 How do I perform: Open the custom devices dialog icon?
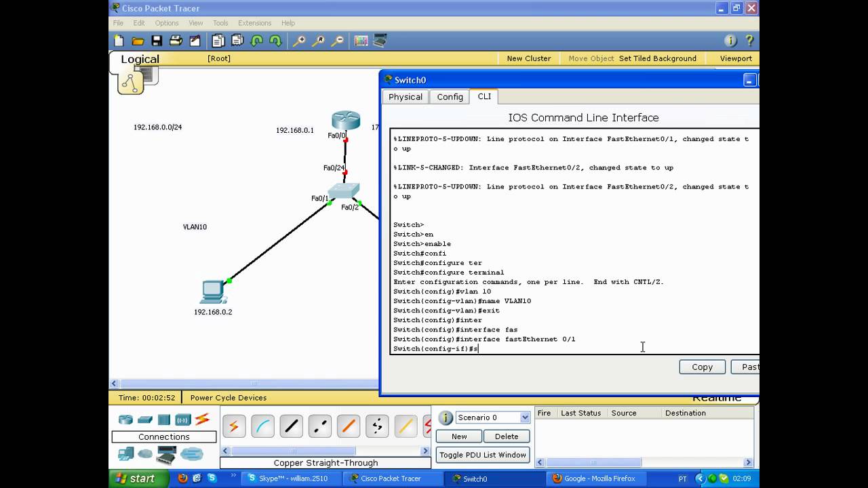click(x=380, y=41)
